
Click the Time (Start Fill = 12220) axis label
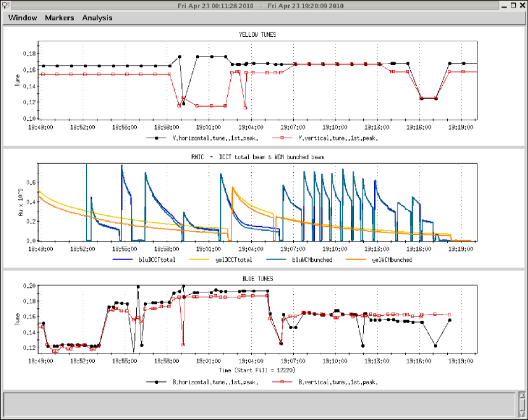pyautogui.click(x=257, y=369)
